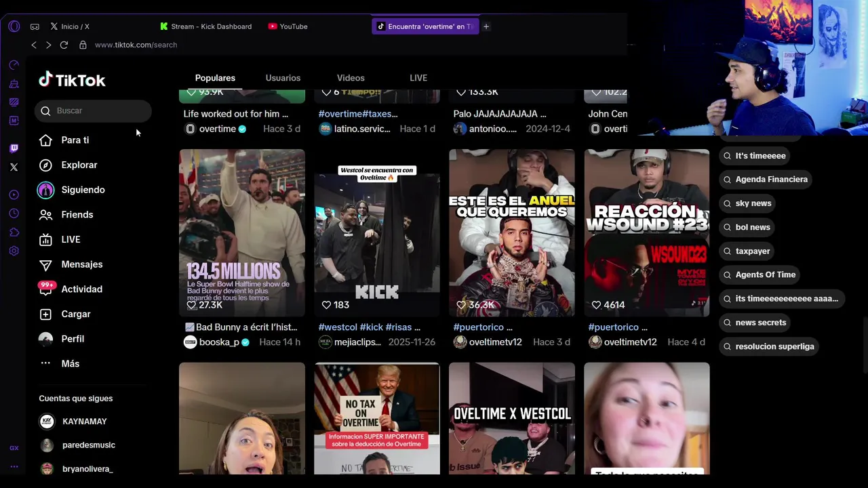This screenshot has width=868, height=488.
Task: Open X icon in Opera sidebar
Action: [x=14, y=167]
